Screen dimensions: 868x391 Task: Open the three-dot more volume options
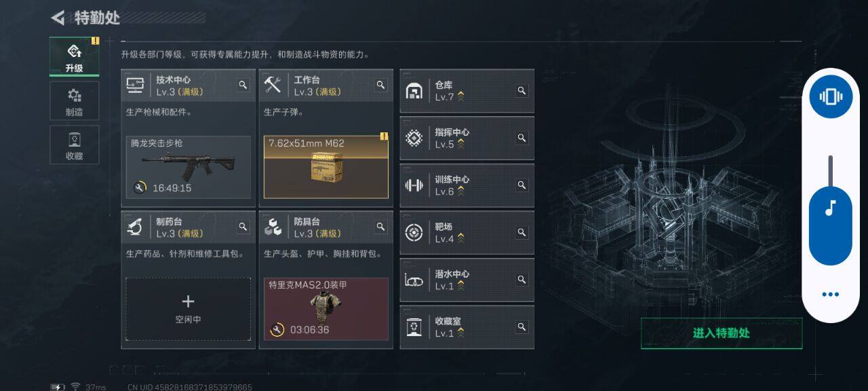(831, 295)
